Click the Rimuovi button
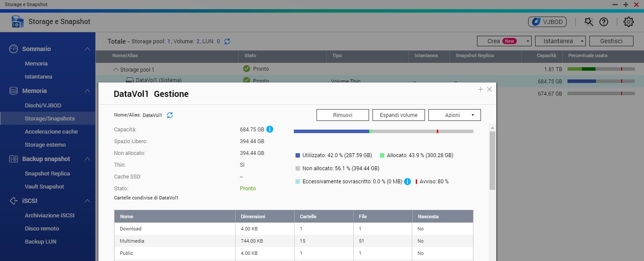 342,115
